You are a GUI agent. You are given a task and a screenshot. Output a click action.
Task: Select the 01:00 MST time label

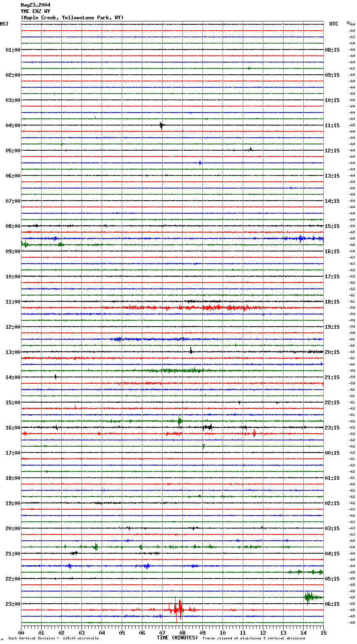pos(13,50)
